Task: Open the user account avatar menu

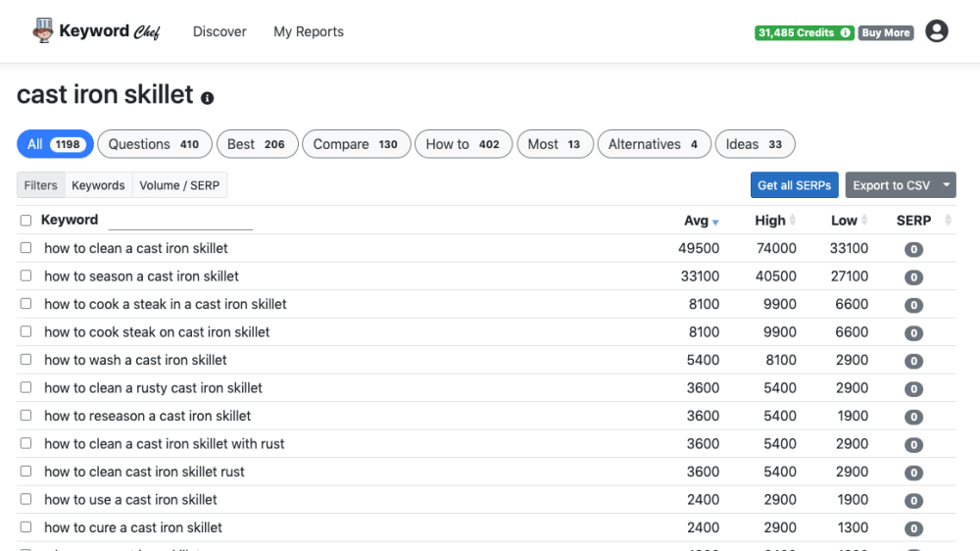Action: (936, 30)
